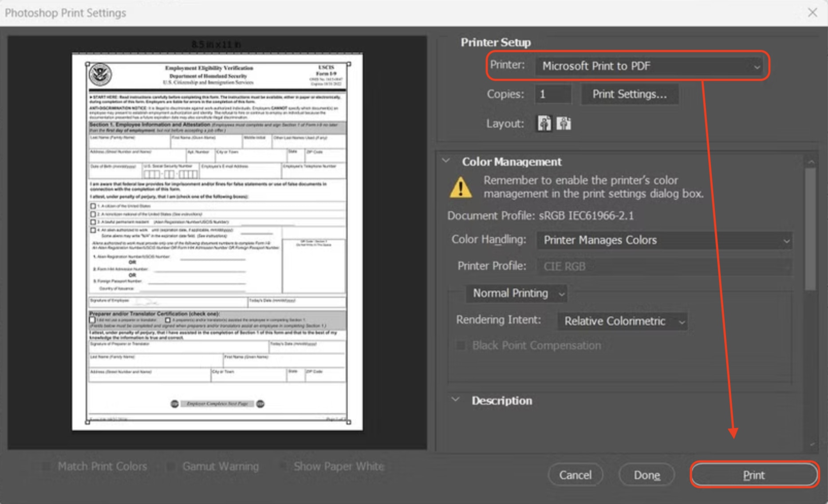This screenshot has width=828, height=504.
Task: Enable Show Paper White
Action: tap(283, 466)
